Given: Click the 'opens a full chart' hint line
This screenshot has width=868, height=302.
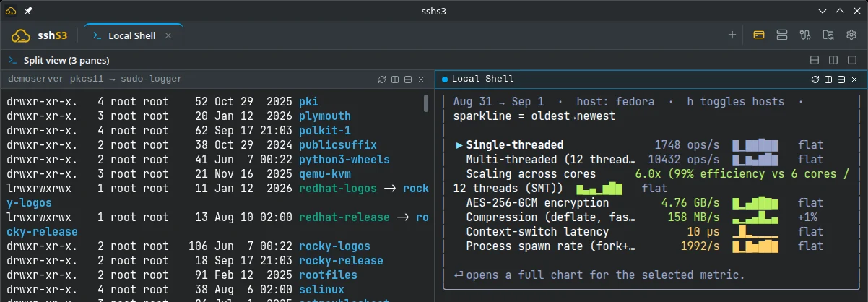Looking at the screenshot, I should 599,275.
